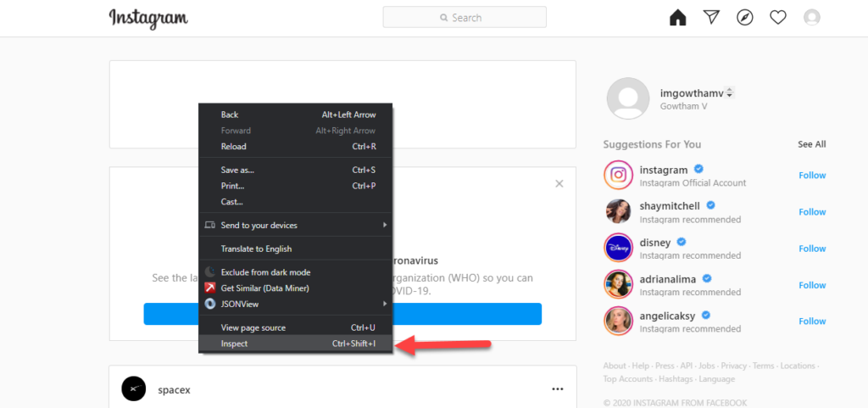Click angelicaksy avatar in suggestions
The height and width of the screenshot is (408, 868).
tap(618, 321)
